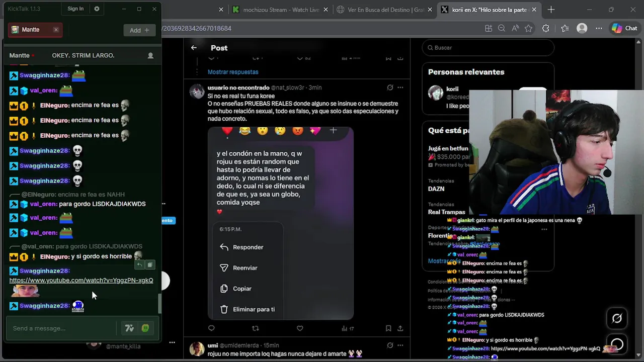Open Grok icon on nat_slow3r post
The height and width of the screenshot is (362, 644).
[x=390, y=87]
